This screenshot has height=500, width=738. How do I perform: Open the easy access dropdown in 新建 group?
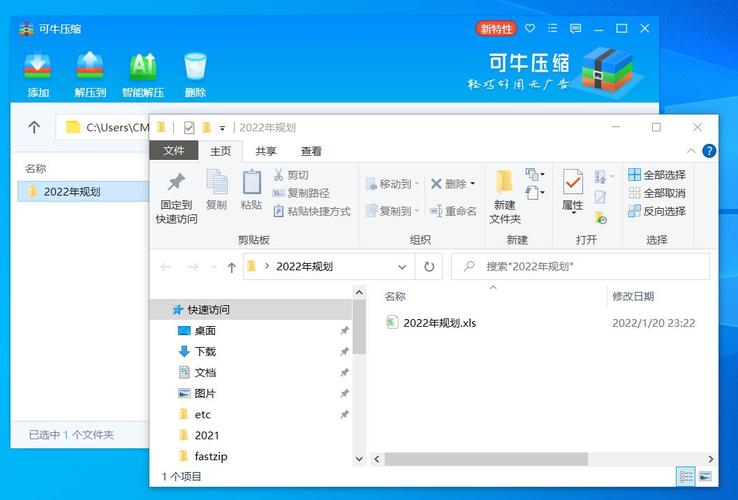pos(535,193)
